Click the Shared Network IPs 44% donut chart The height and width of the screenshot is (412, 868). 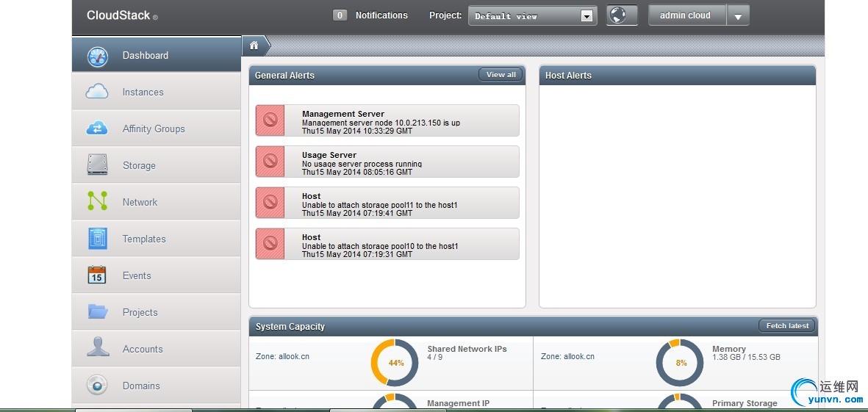tap(395, 363)
